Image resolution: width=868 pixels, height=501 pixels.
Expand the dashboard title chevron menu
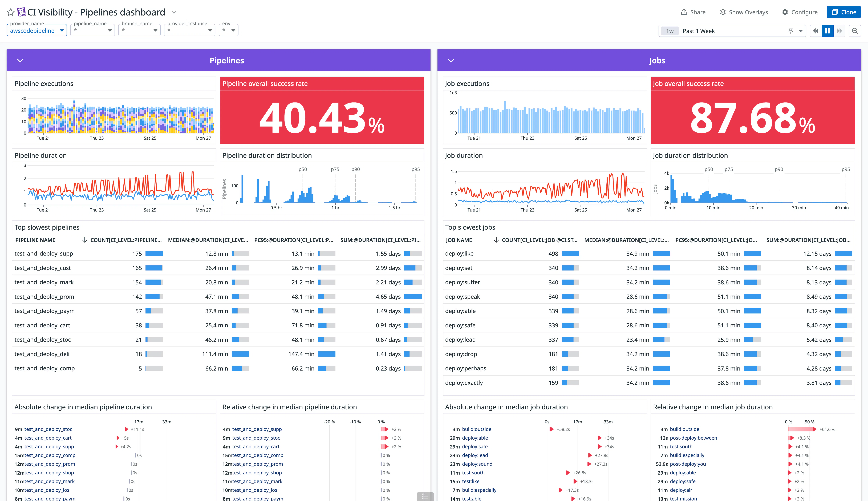tap(174, 12)
